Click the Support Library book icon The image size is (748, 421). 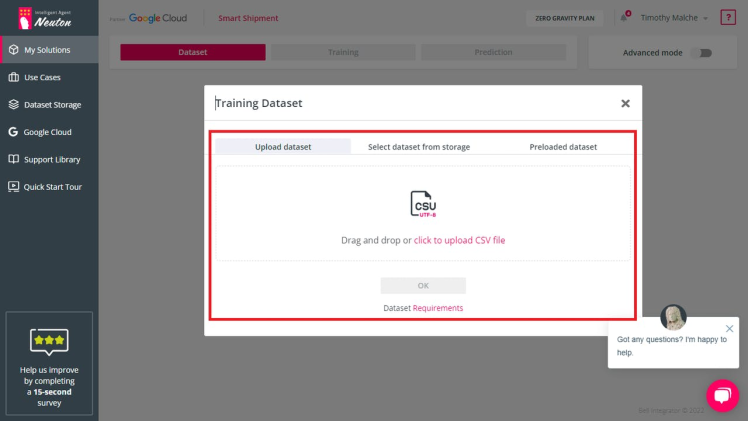pos(13,159)
